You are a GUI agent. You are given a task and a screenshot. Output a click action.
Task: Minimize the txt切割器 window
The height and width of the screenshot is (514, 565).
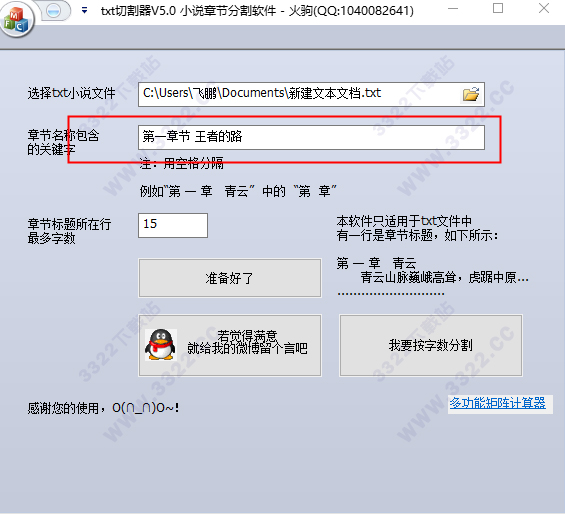point(453,9)
